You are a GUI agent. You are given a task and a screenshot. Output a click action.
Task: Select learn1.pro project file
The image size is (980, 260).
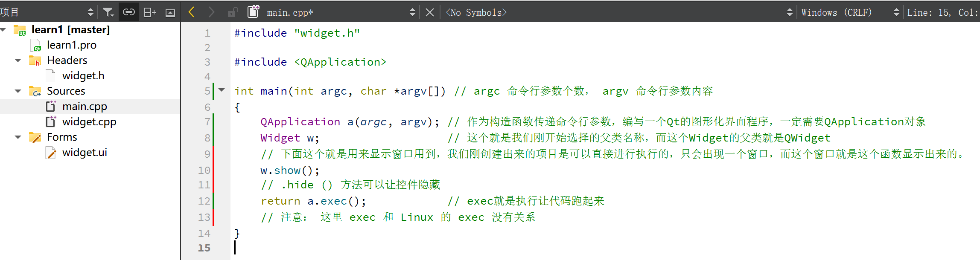click(71, 45)
